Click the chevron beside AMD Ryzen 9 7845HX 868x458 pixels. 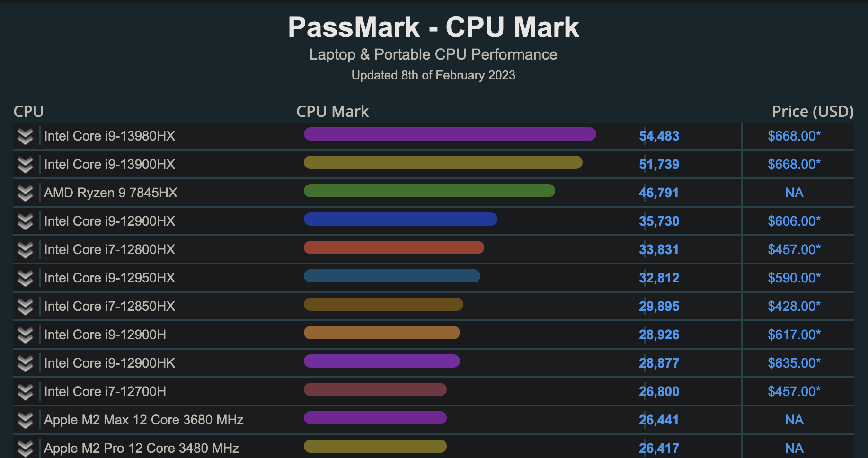click(25, 193)
